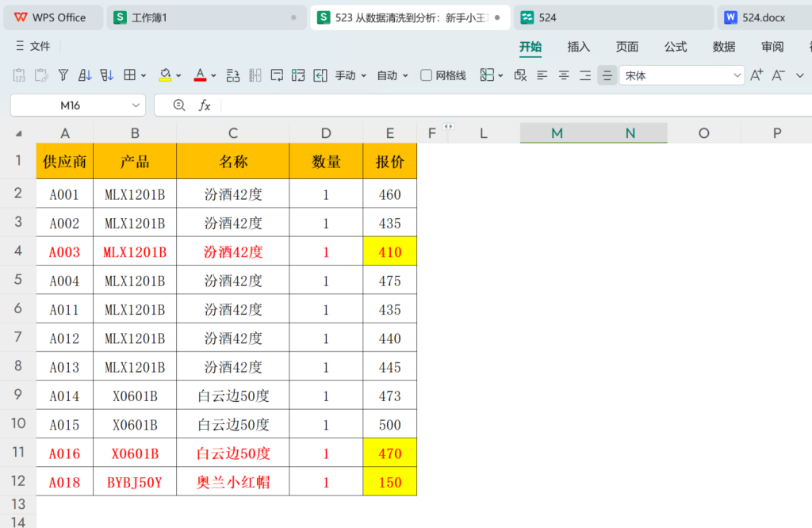Switch to the 工作簿1 document tab

(x=207, y=17)
